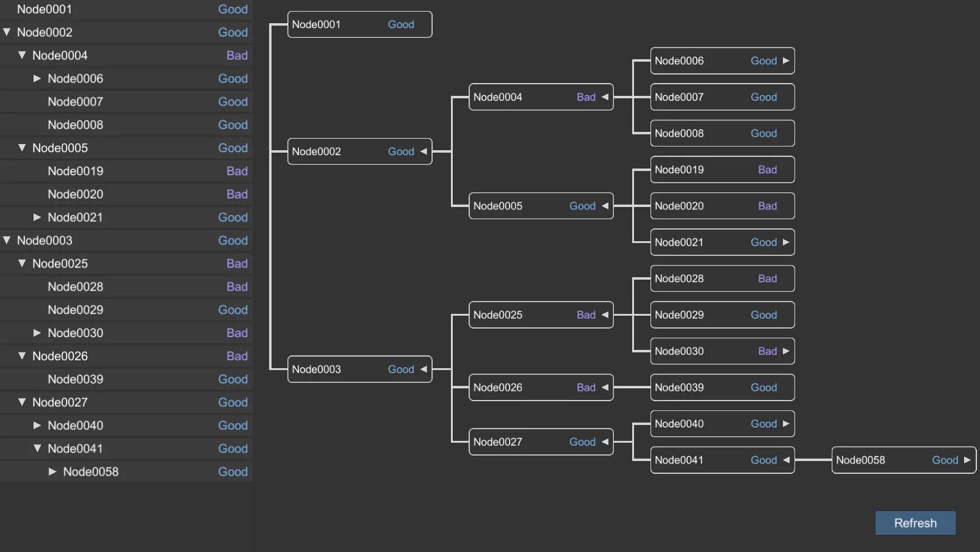Select Node0020 row in the tree list
The image size is (980, 552).
(x=126, y=194)
